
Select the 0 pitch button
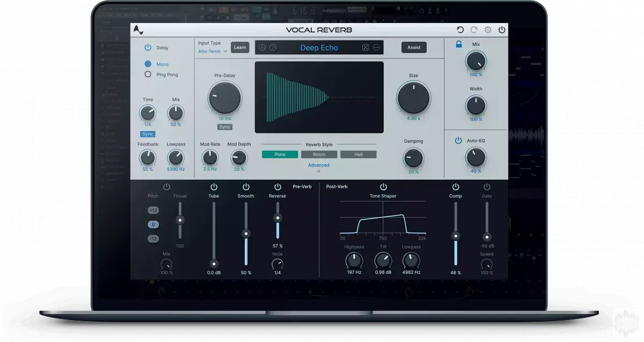pyautogui.click(x=153, y=224)
